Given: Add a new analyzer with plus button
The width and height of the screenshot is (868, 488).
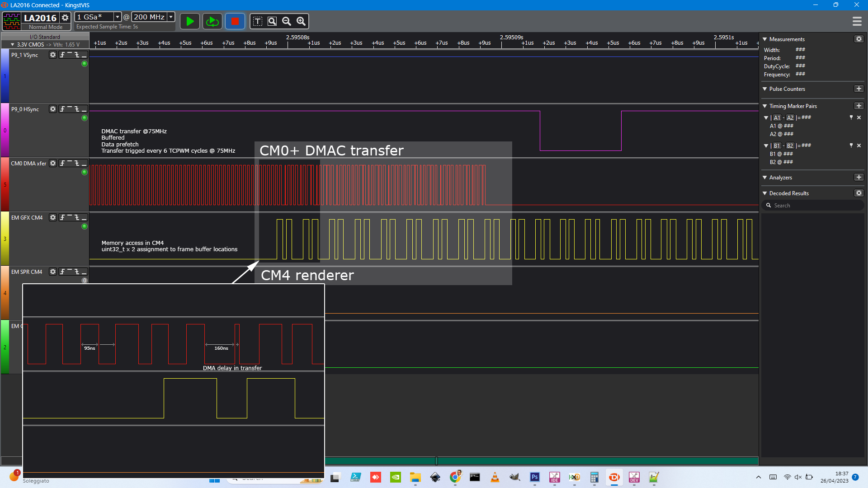Looking at the screenshot, I should tap(859, 178).
